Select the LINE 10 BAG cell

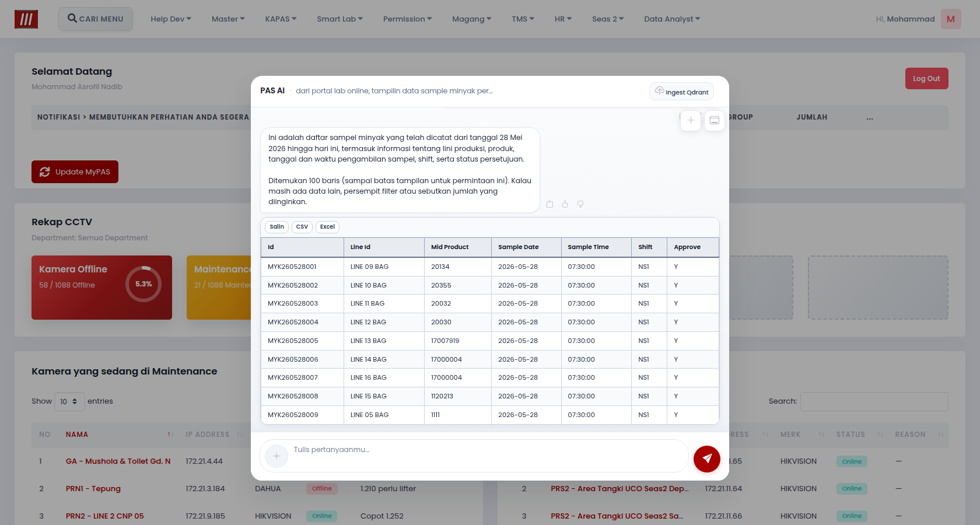coord(384,285)
